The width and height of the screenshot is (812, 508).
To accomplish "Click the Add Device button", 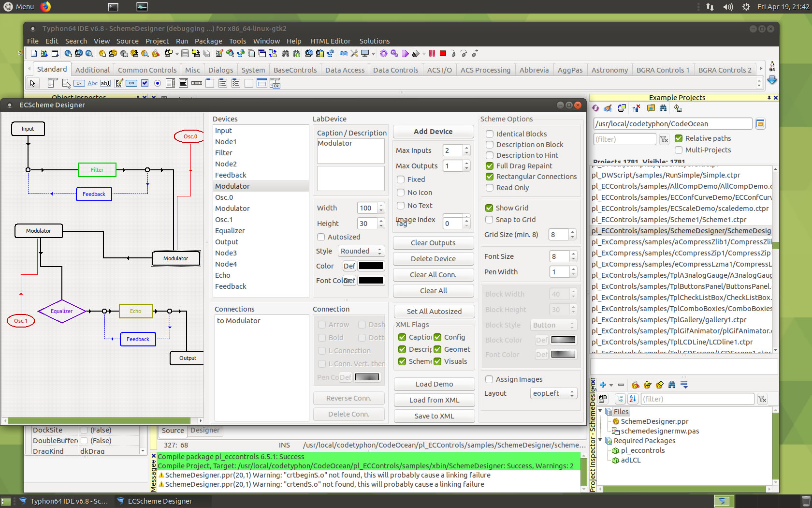I will pyautogui.click(x=433, y=132).
